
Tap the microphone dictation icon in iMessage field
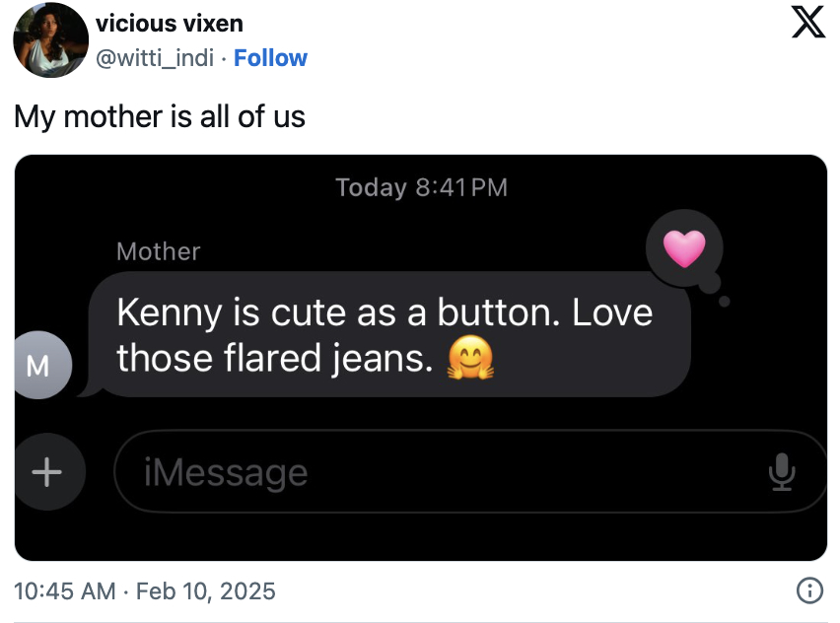780,473
